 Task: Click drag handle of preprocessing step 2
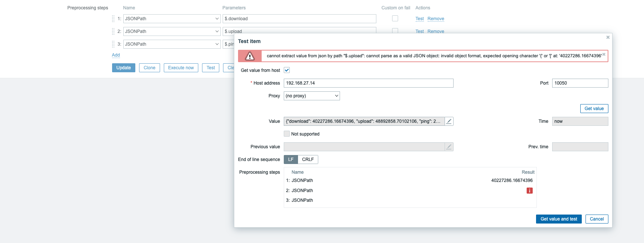(113, 31)
